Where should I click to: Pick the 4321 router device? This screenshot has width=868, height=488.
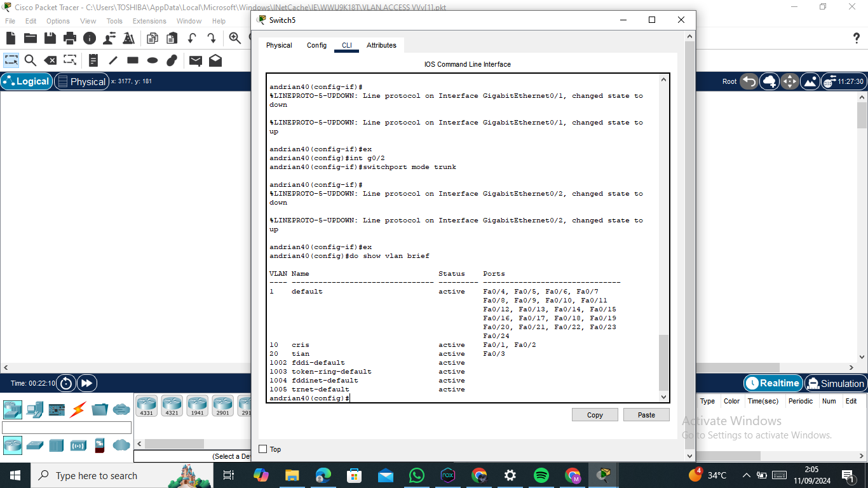coord(172,405)
